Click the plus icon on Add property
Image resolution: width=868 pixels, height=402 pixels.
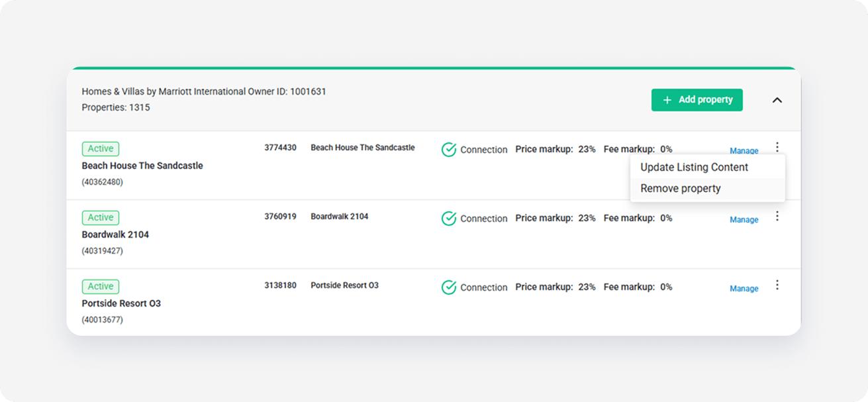(x=667, y=100)
